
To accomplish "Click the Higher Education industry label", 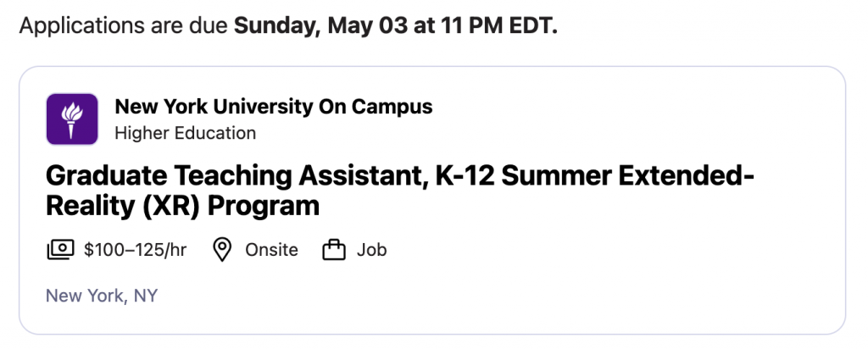I will click(185, 132).
